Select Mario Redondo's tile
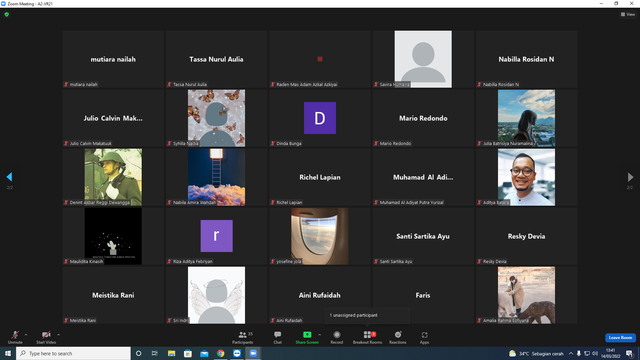 click(423, 118)
